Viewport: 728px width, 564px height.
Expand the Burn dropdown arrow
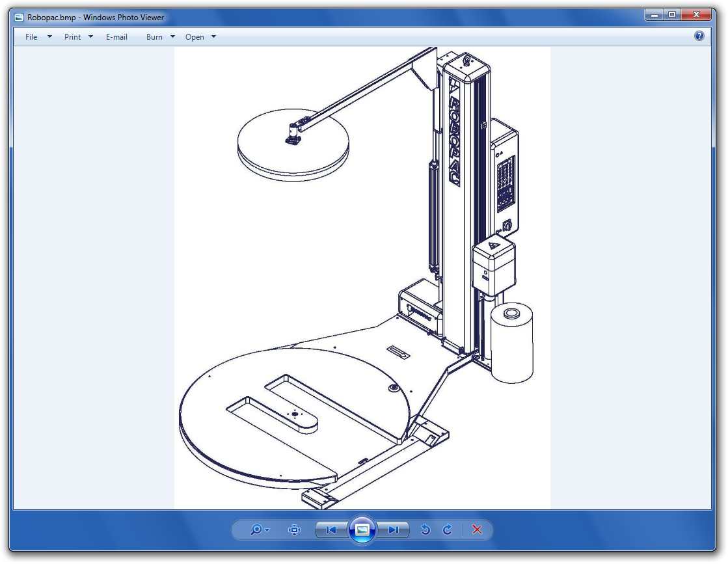pos(172,37)
